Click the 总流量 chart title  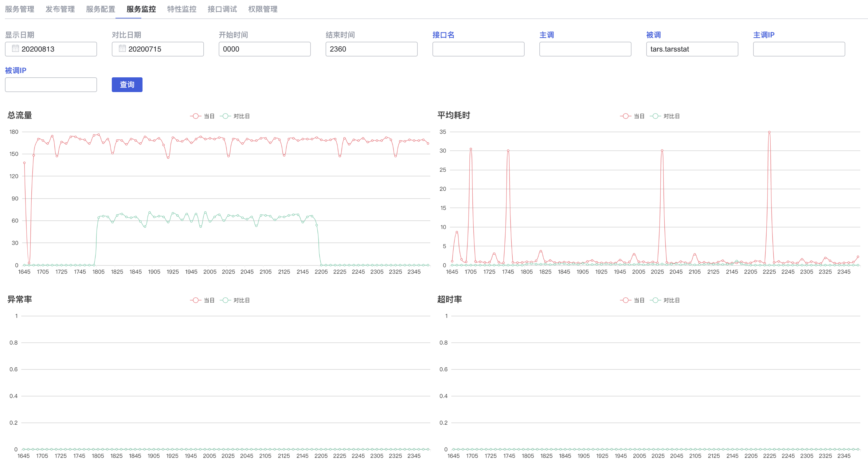(x=20, y=115)
